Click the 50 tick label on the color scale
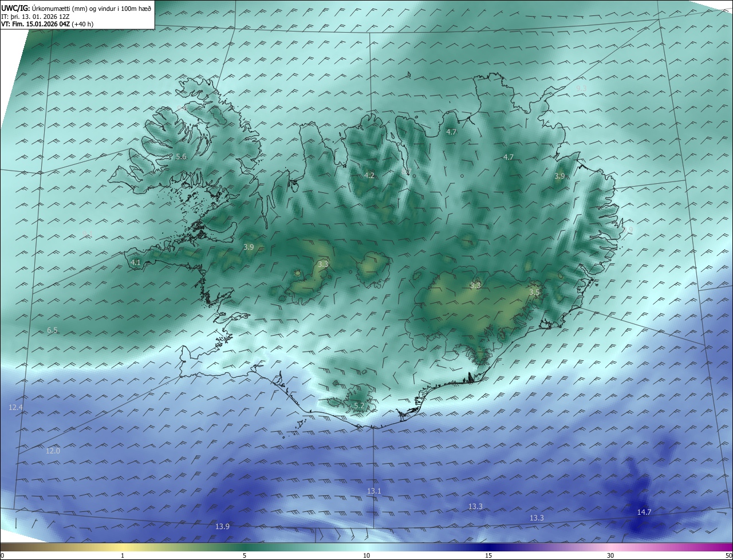This screenshot has width=733, height=560. point(728,555)
